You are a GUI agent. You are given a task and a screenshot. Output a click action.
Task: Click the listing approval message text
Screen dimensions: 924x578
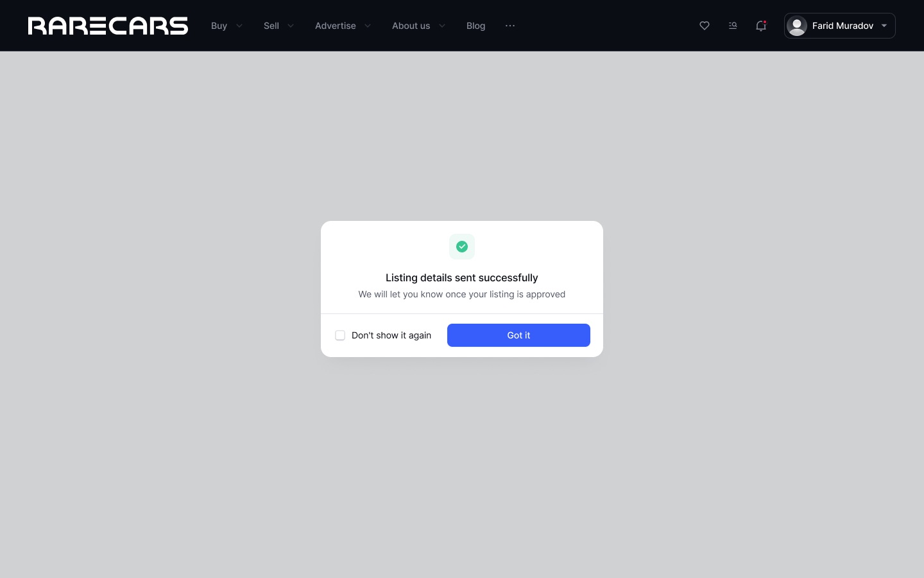(x=462, y=294)
